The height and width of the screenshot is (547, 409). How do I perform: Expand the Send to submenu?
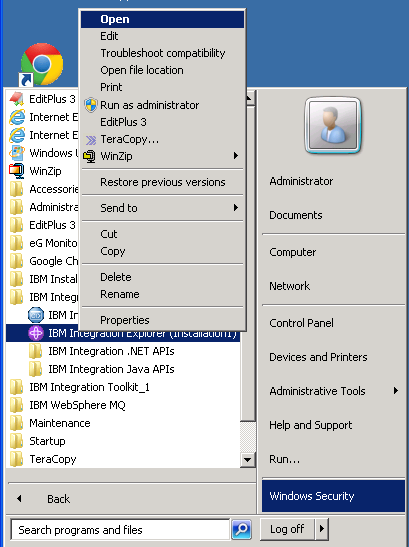(x=163, y=208)
